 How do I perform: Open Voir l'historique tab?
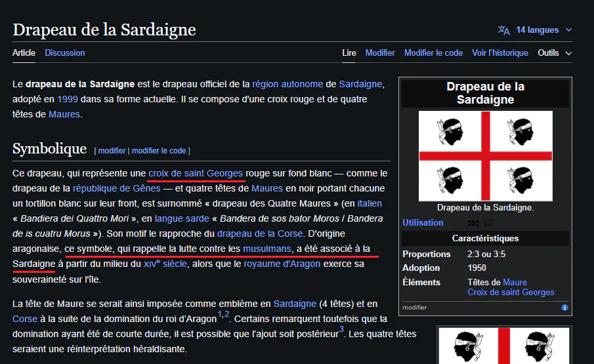500,53
